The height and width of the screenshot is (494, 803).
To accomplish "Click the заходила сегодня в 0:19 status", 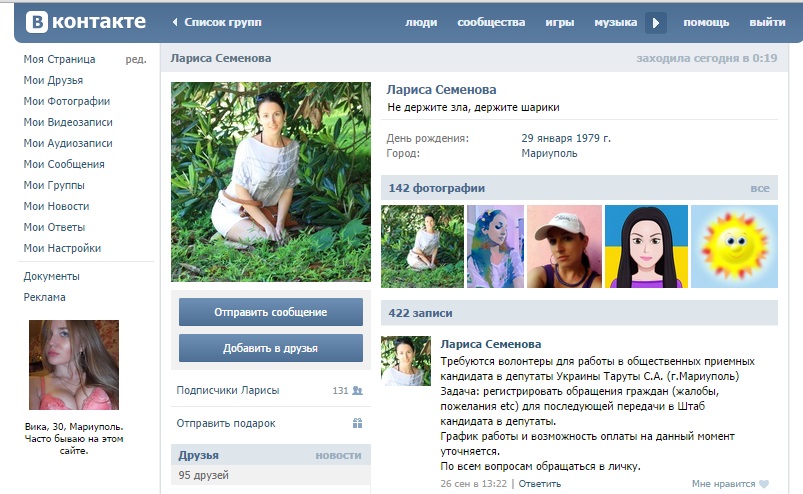I will point(707,58).
